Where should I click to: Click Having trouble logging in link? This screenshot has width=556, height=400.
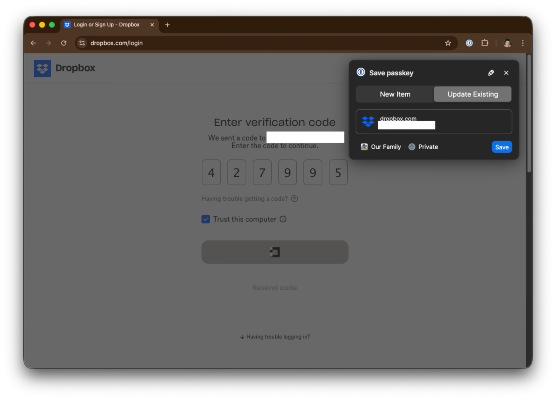275,337
